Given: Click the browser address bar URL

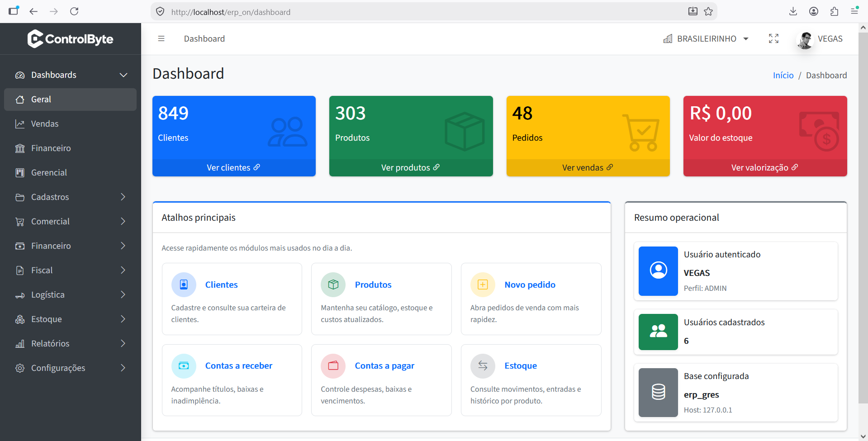Looking at the screenshot, I should (x=231, y=12).
